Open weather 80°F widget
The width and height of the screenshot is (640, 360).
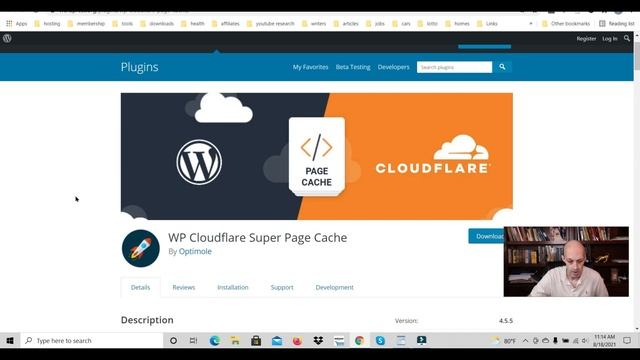point(504,340)
